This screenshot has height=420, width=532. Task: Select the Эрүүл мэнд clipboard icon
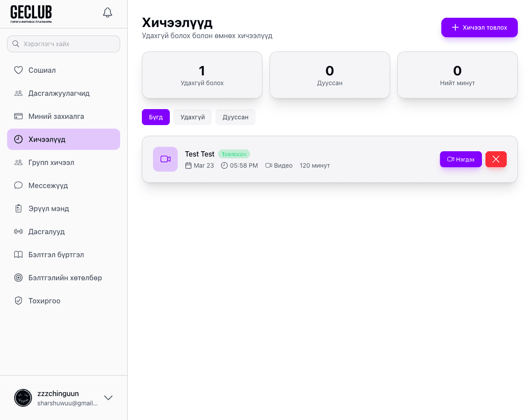[x=18, y=208]
